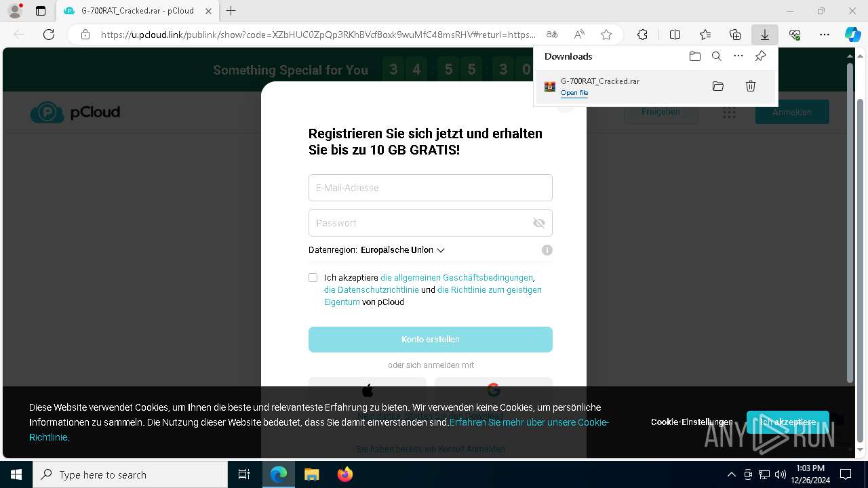The height and width of the screenshot is (488, 868).
Task: Pin the Downloads panel
Action: [760, 56]
